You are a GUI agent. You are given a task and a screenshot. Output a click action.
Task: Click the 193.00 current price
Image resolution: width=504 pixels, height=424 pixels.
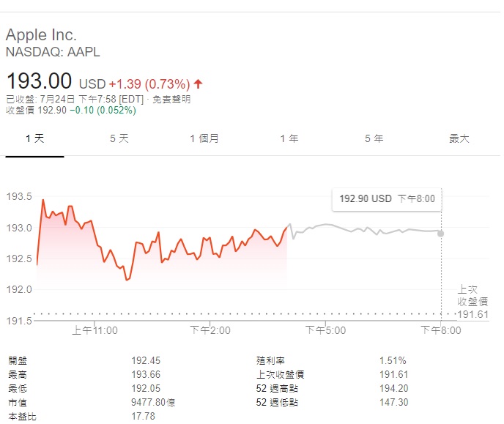click(x=40, y=81)
